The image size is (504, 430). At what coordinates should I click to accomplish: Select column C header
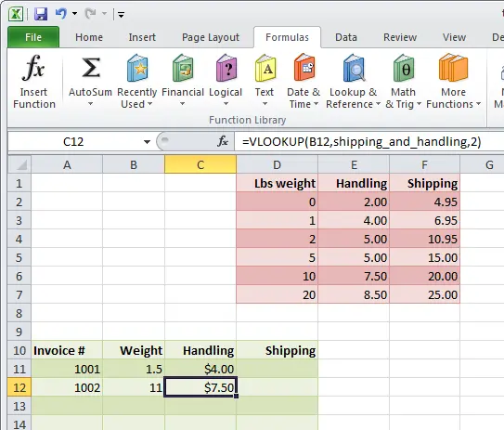point(200,164)
